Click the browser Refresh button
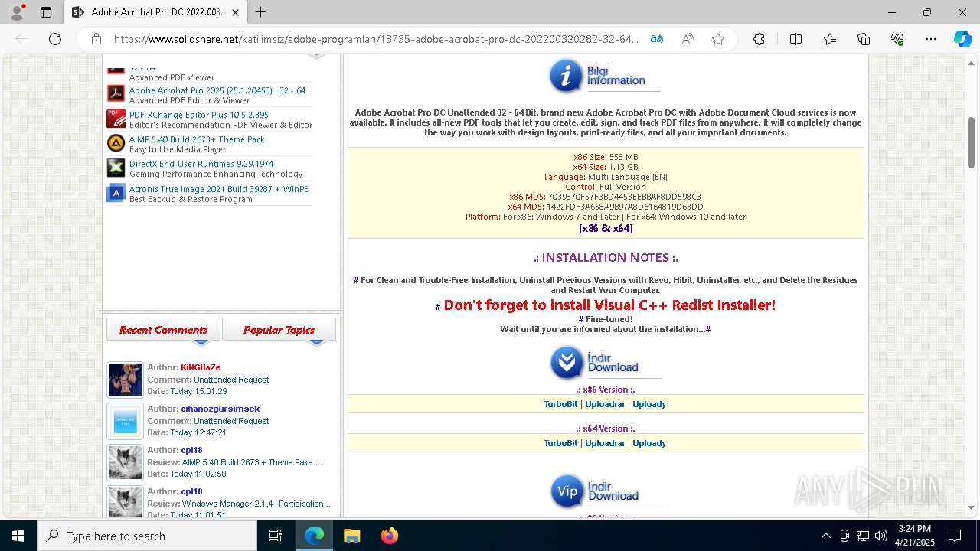 55,39
